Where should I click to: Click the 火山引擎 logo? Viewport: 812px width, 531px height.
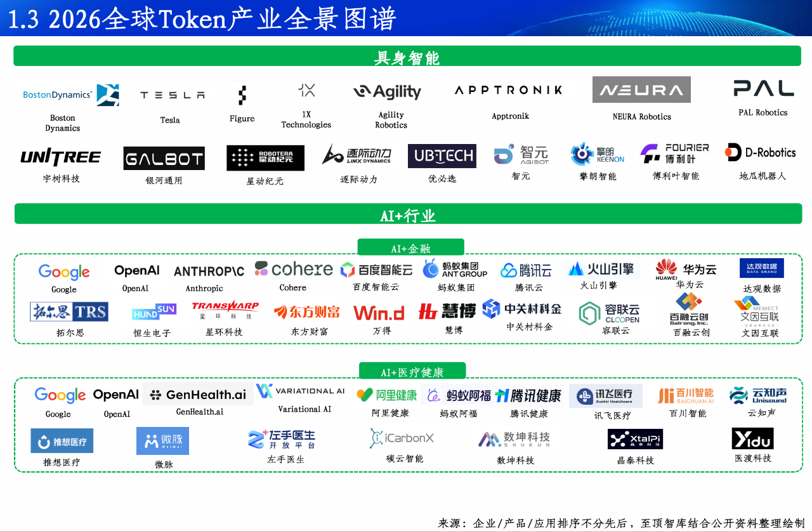(x=601, y=269)
